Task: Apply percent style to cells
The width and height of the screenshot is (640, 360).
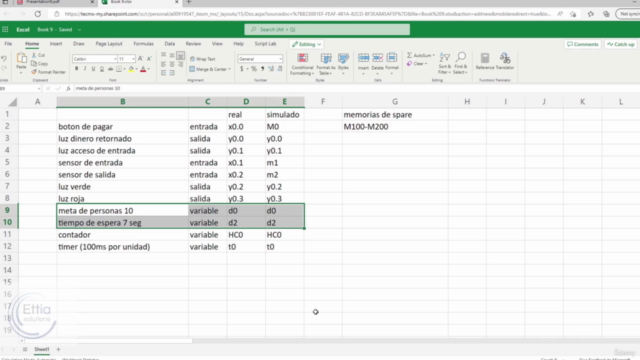Action: tap(254, 69)
